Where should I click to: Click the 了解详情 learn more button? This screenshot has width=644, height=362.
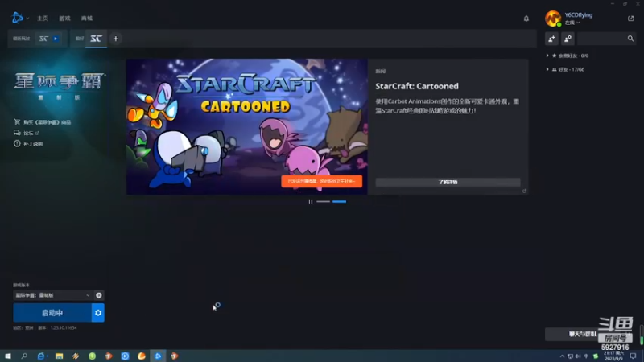[x=448, y=183]
